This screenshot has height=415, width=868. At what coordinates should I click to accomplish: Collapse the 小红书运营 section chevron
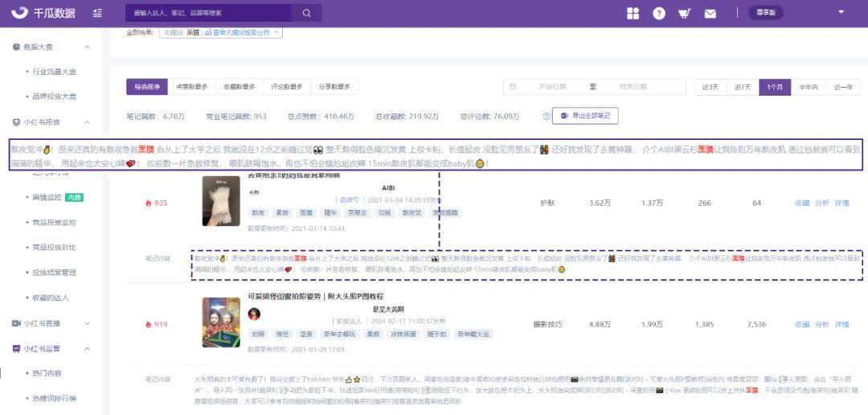pos(88,348)
